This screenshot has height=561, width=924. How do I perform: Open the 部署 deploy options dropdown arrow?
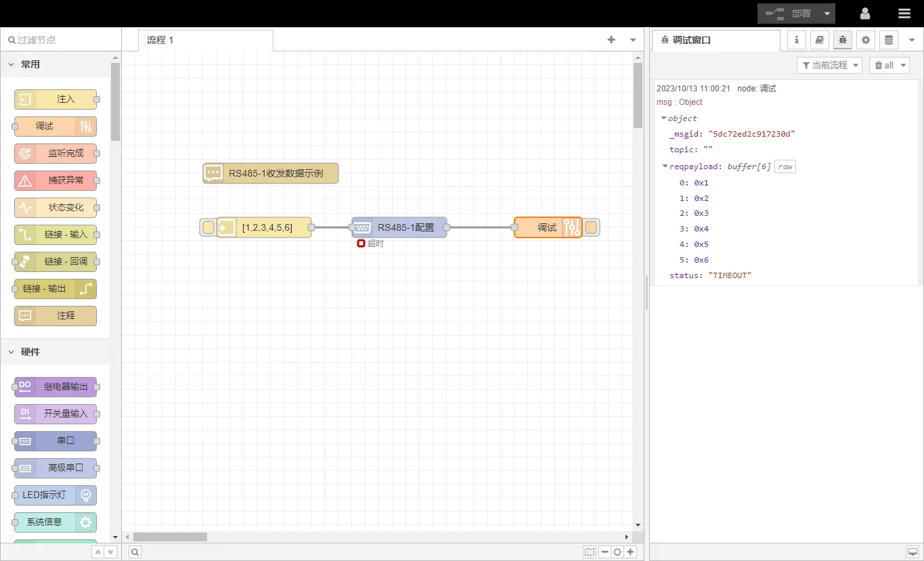827,14
